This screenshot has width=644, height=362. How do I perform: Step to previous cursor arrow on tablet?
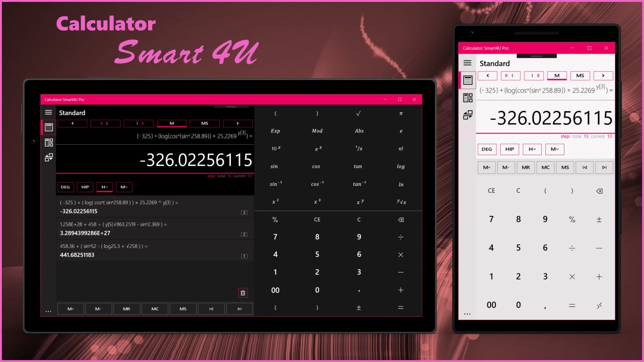click(x=72, y=123)
